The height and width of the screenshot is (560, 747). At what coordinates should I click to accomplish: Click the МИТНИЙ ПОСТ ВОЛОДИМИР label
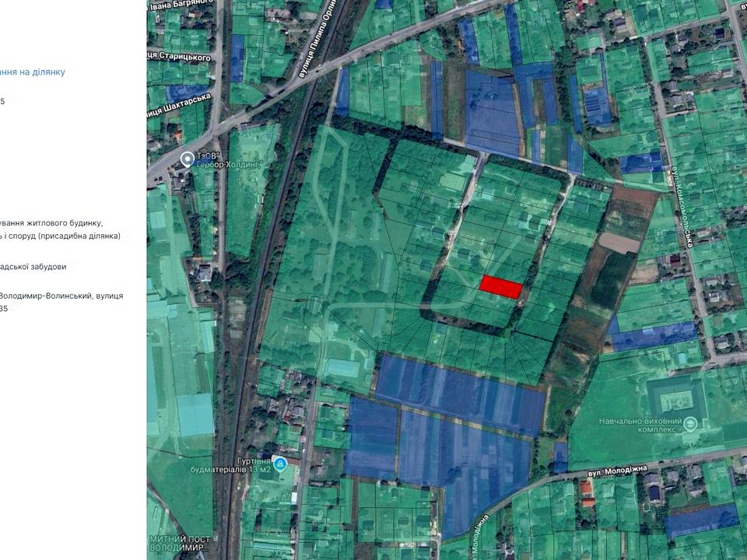point(177,543)
